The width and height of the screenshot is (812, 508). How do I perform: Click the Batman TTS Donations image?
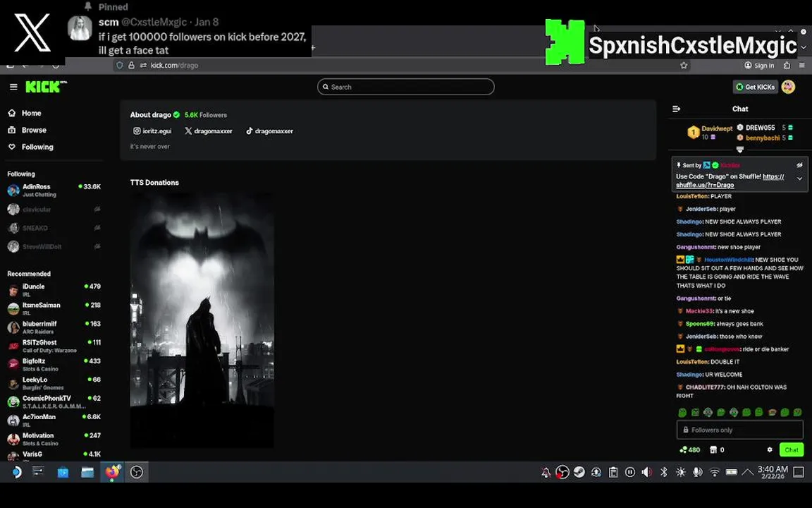202,320
